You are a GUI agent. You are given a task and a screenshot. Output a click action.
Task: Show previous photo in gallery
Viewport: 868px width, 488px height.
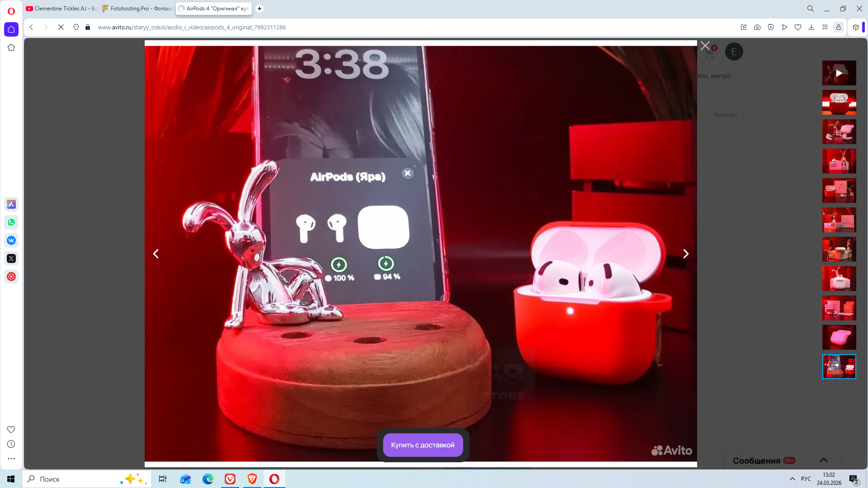pos(156,254)
